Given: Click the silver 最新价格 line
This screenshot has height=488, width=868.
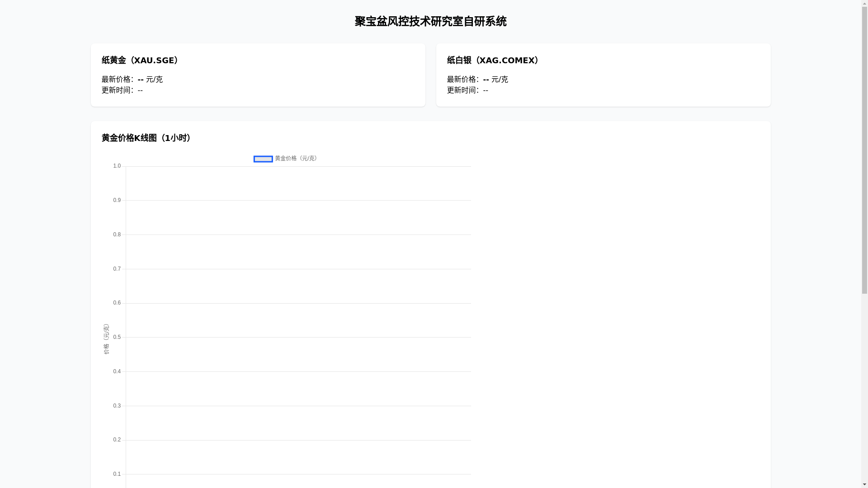Looking at the screenshot, I should click(477, 80).
